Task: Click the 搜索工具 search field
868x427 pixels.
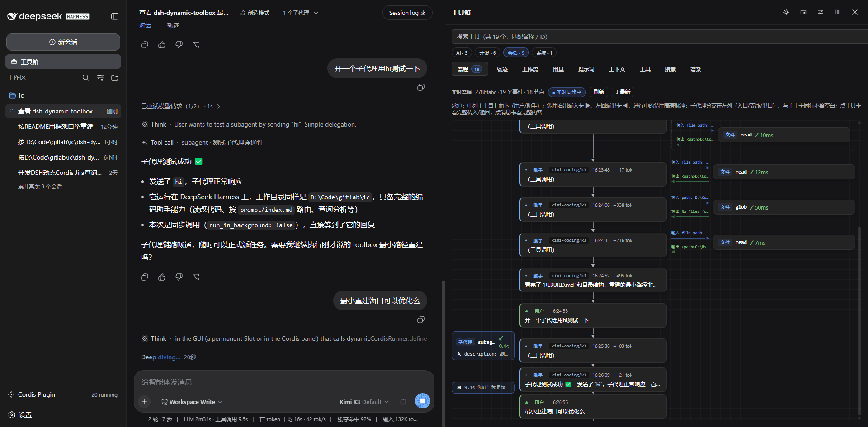Action: [x=660, y=37]
